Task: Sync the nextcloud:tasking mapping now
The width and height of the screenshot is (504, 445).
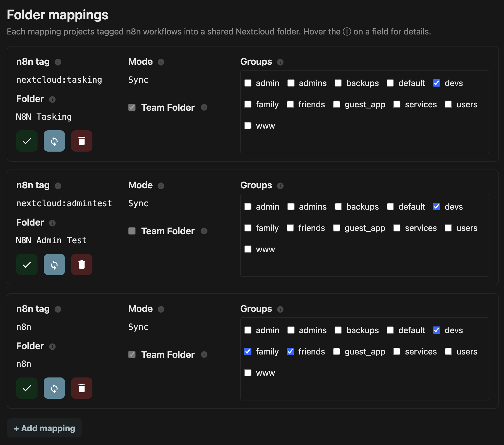Action: [x=54, y=141]
